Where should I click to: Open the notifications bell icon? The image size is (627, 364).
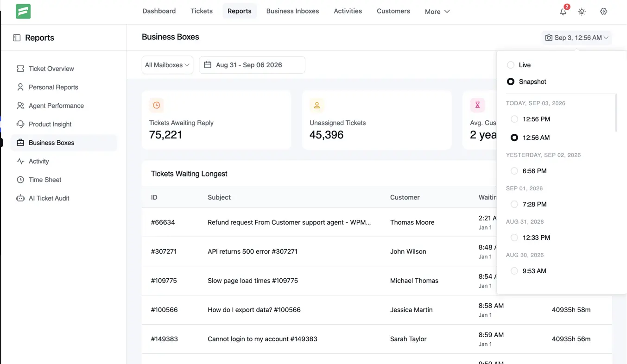tap(563, 12)
